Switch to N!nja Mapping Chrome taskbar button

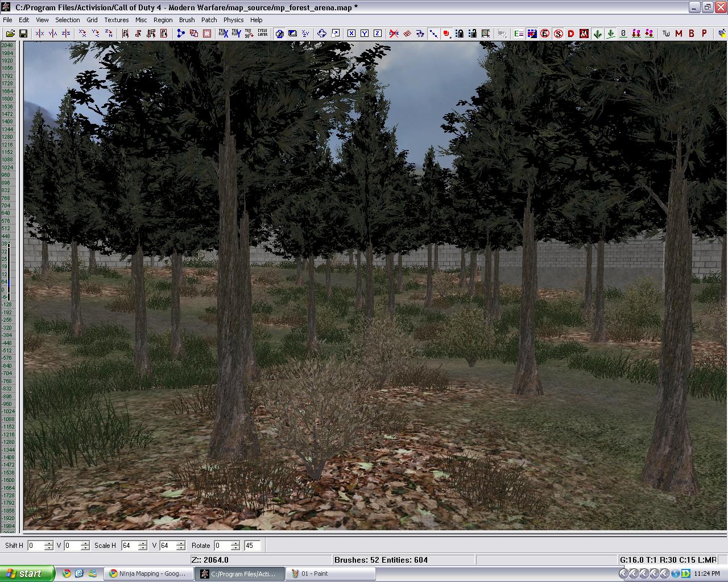click(x=148, y=573)
